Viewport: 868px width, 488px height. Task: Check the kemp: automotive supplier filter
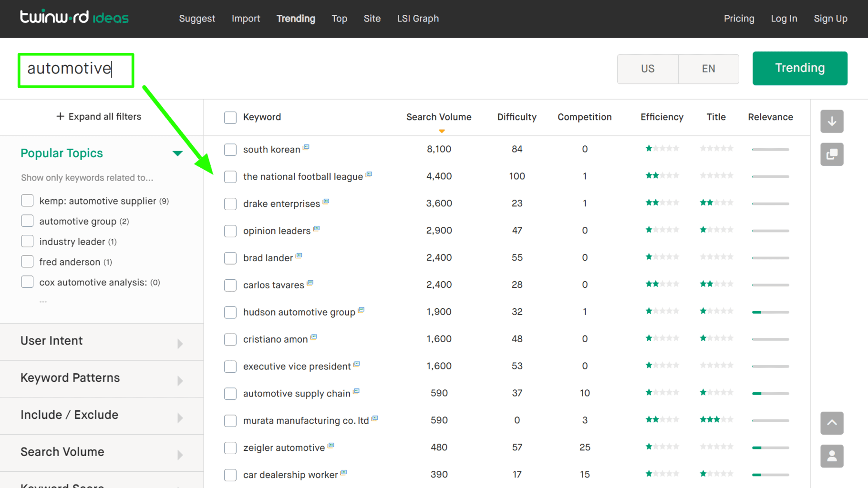27,201
